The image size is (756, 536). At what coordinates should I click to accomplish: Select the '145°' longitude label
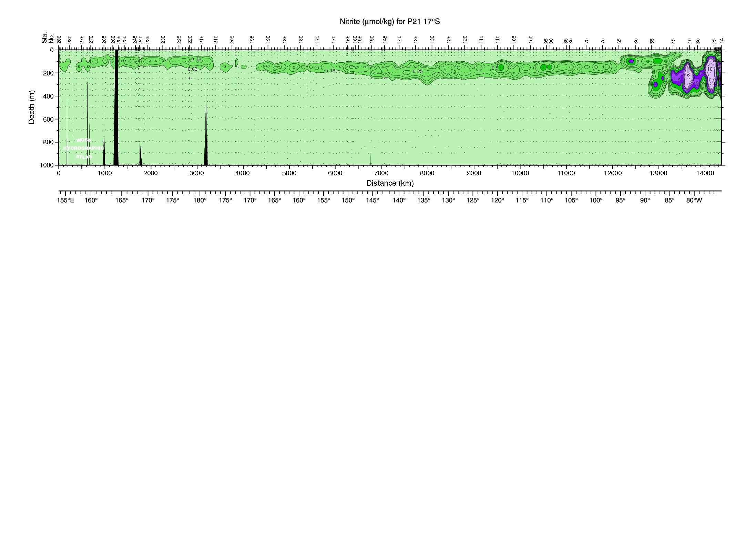(373, 200)
